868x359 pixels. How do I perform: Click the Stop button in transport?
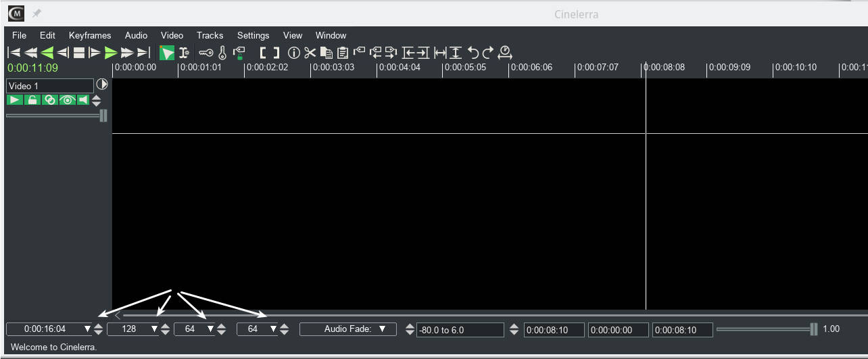[x=79, y=52]
